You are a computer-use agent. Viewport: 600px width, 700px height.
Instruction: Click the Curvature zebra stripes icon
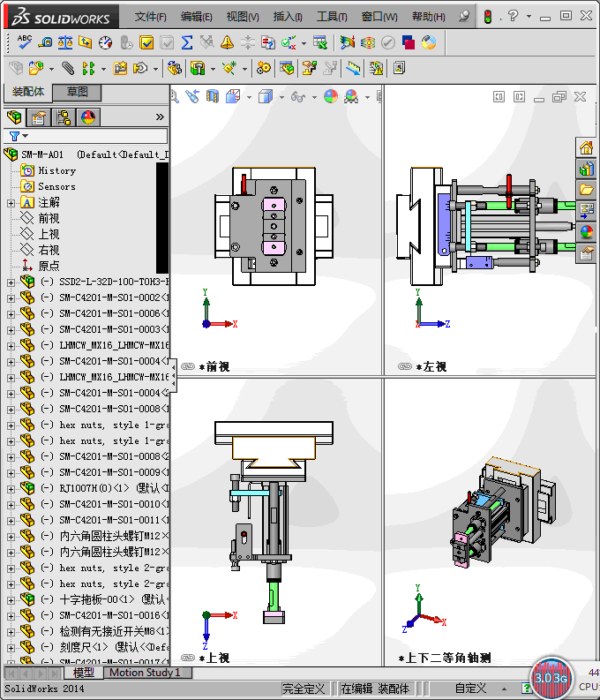368,42
